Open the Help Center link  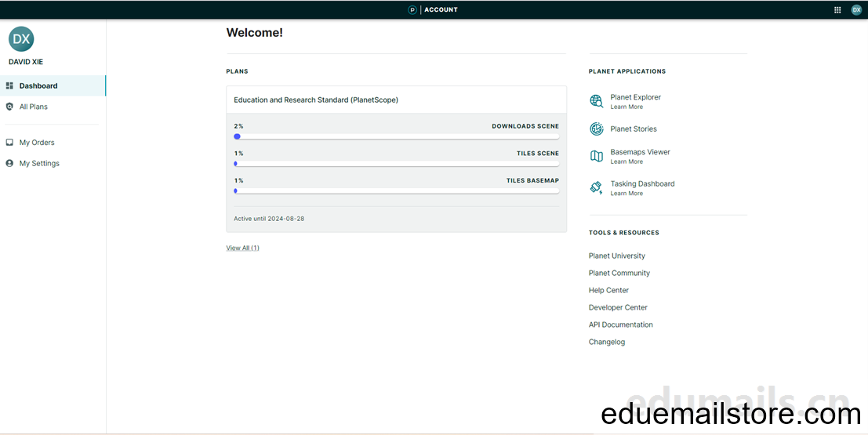point(608,290)
